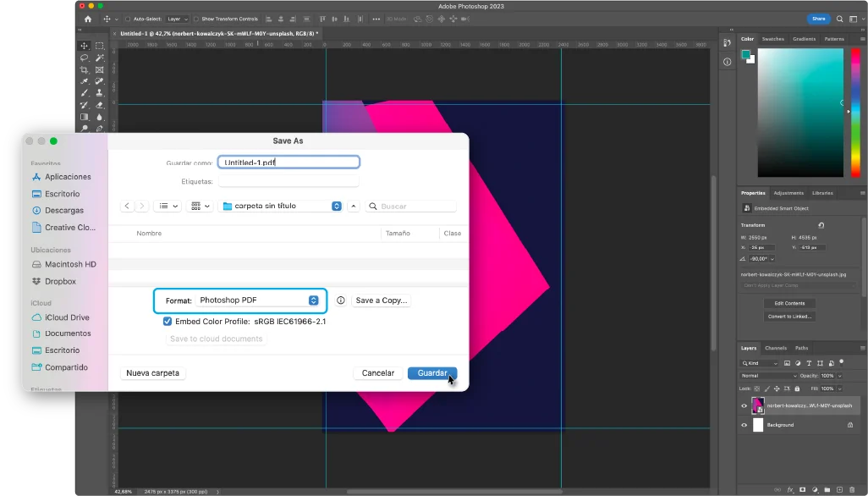Select the Eraser tool
Screen dimensions: 868x496
[100, 105]
